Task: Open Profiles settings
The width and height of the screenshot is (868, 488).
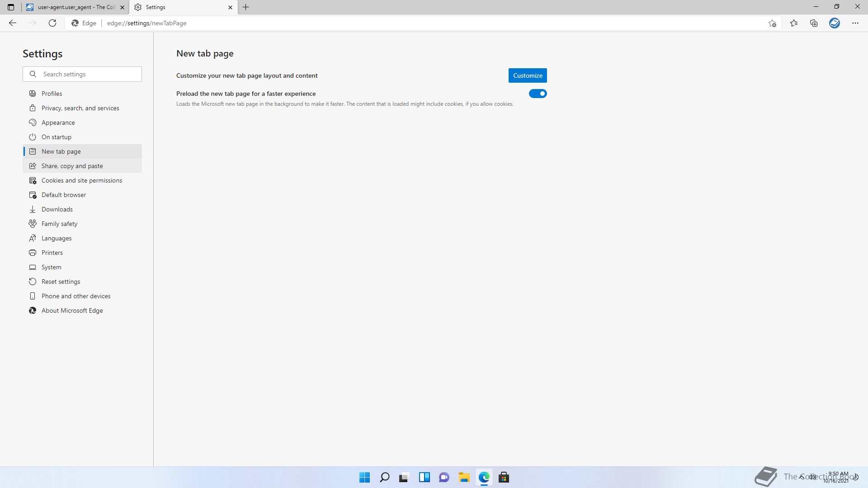Action: 82,94
